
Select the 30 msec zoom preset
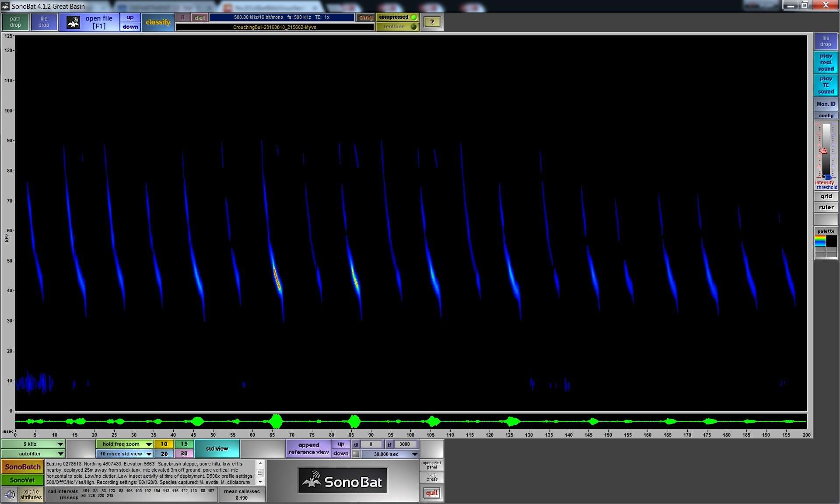pos(184,454)
